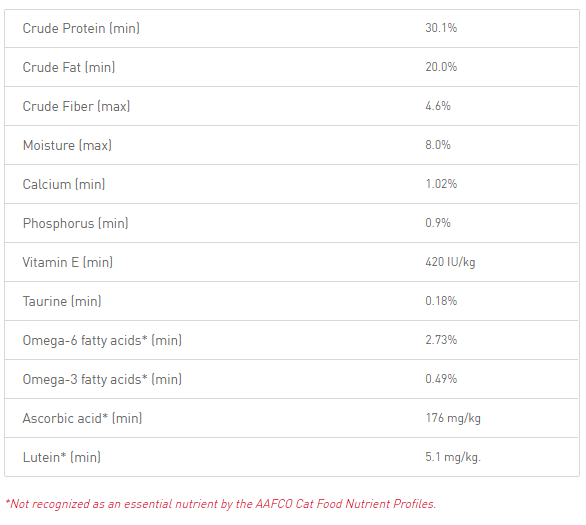Viewport: 586px width, 525px height.
Task: Select the 176 mg/kg value
Action: pos(453,418)
